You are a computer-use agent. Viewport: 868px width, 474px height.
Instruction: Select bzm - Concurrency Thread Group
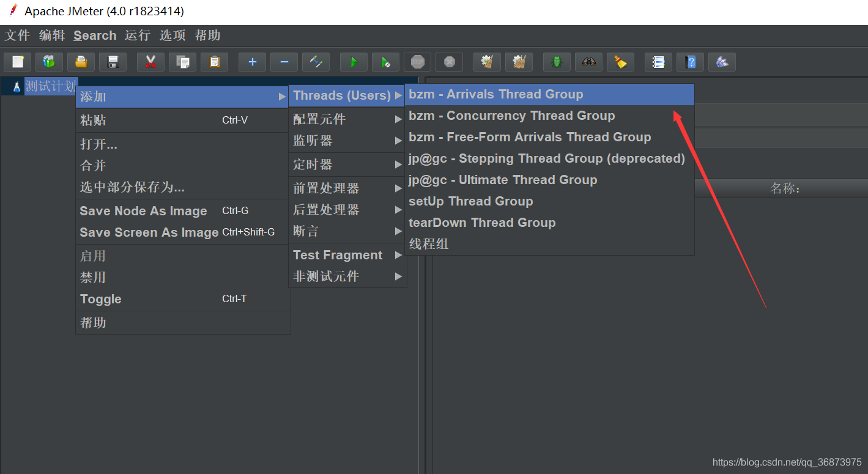point(549,116)
